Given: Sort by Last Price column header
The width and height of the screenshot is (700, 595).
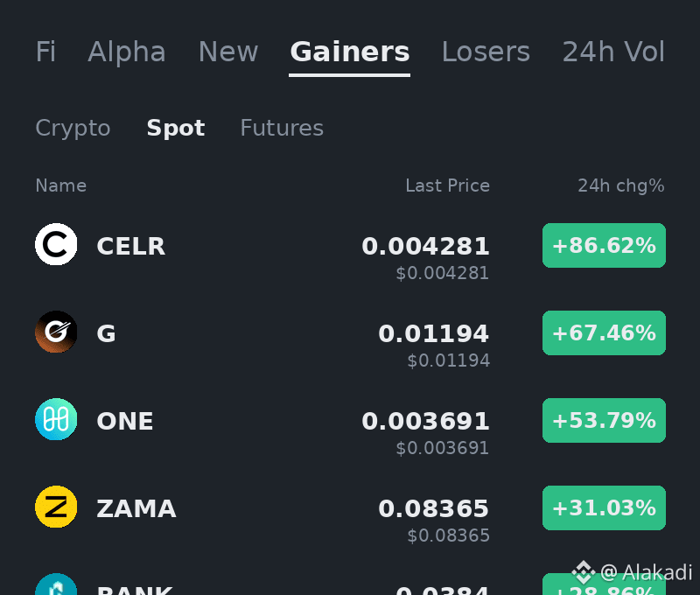Looking at the screenshot, I should (x=447, y=185).
